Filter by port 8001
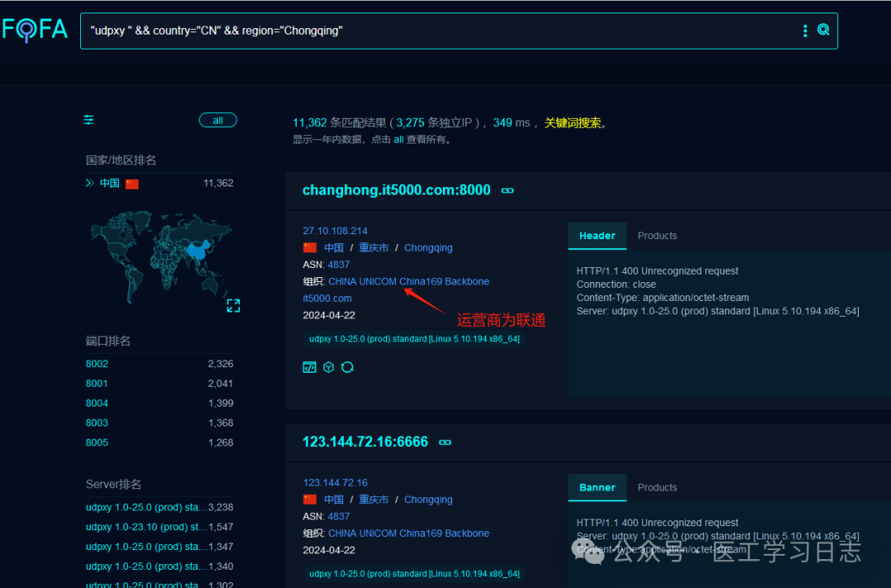Viewport: 891px width, 588px height. pos(97,383)
